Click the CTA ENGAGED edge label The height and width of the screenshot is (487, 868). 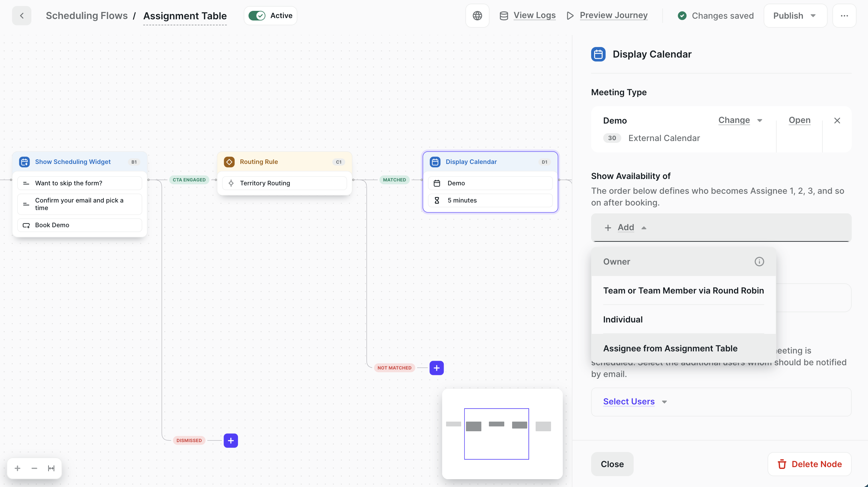[x=189, y=180]
